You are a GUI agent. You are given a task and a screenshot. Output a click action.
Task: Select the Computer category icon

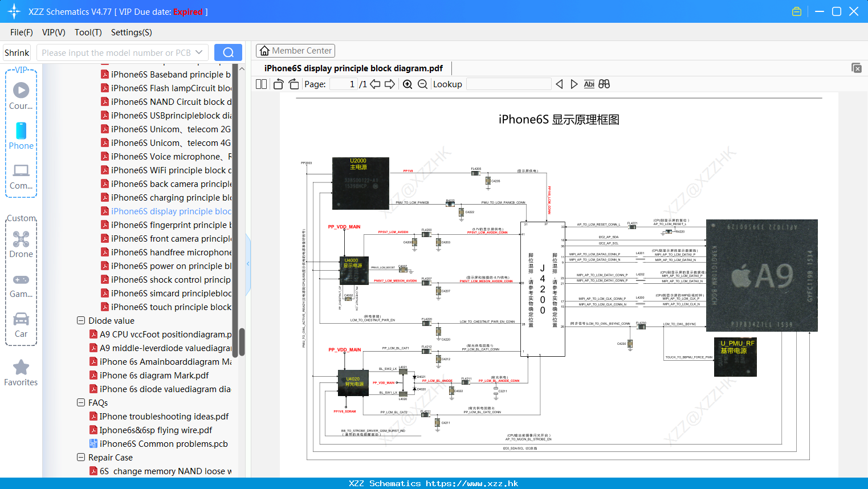coord(21,176)
